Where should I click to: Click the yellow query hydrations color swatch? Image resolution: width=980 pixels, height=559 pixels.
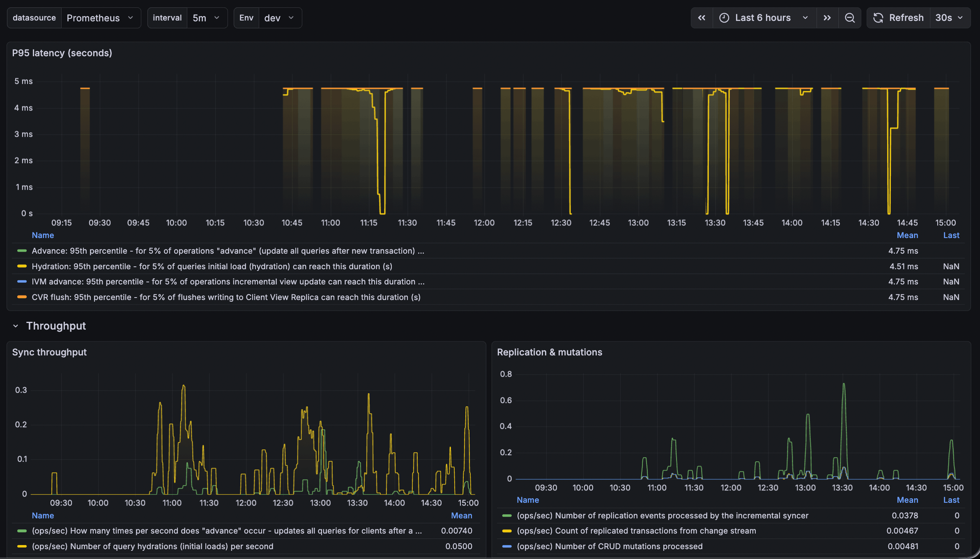click(x=22, y=546)
